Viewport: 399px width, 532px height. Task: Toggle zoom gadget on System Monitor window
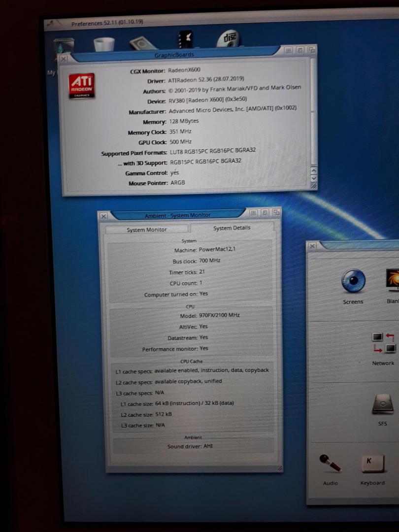265,213
